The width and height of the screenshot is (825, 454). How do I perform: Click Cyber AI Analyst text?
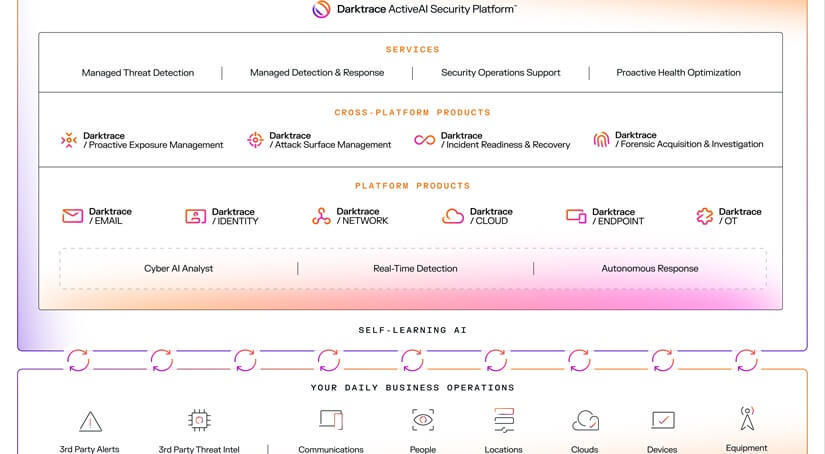[x=178, y=268]
